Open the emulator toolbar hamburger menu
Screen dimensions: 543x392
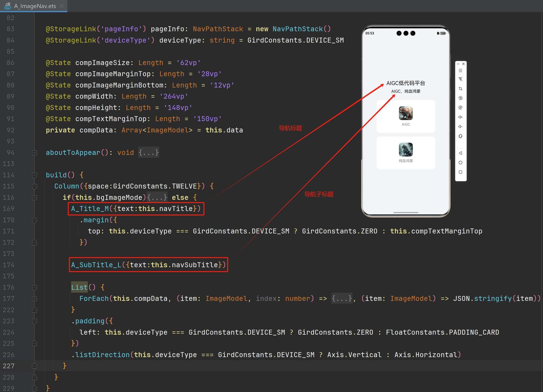[460, 71]
